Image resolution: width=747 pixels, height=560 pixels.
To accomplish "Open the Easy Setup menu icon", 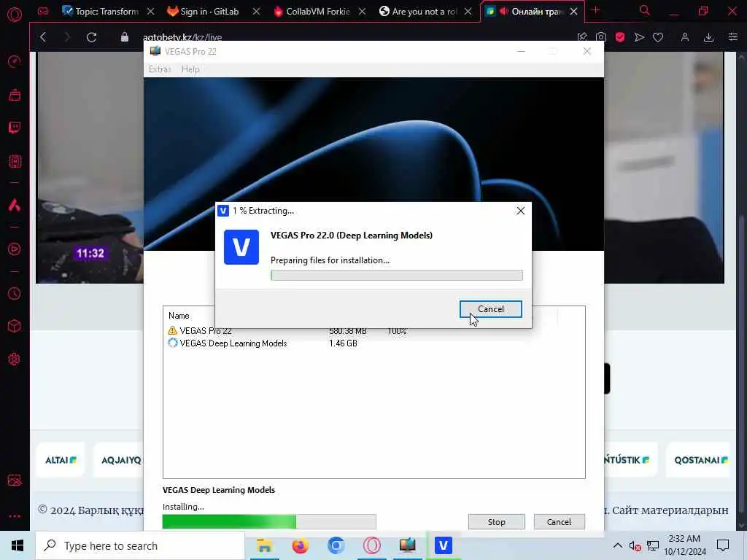I will [733, 37].
